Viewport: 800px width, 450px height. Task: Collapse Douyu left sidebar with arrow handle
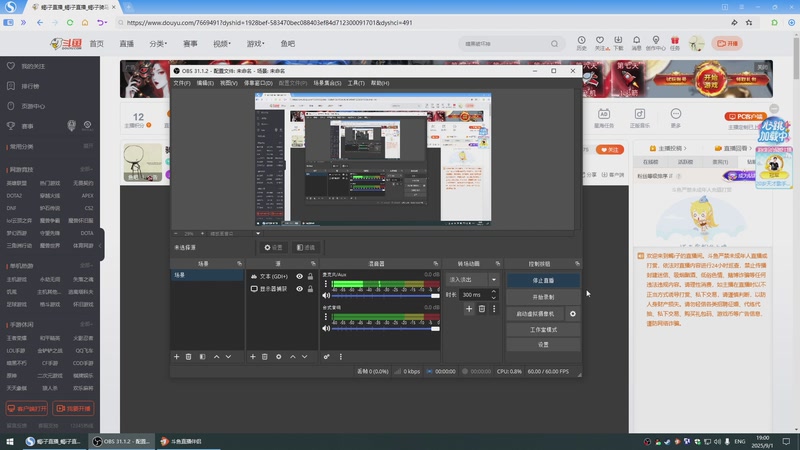[x=101, y=245]
